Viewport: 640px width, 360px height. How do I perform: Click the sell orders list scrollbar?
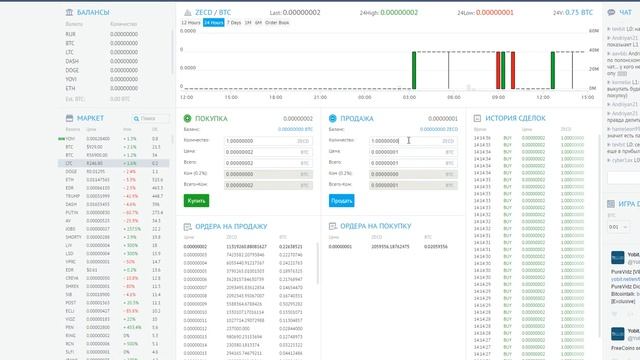coord(318,263)
